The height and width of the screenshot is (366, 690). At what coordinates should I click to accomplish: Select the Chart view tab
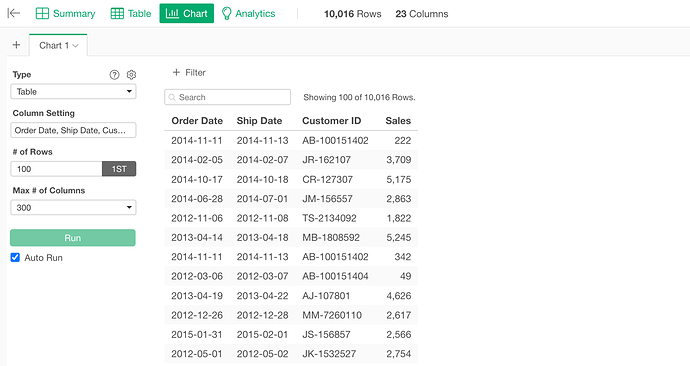[x=187, y=14]
